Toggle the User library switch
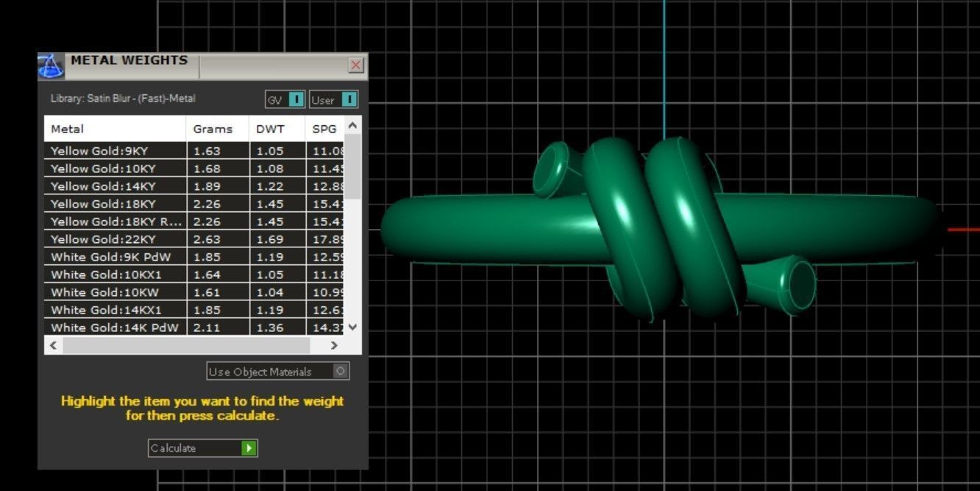The height and width of the screenshot is (491, 980). tap(333, 99)
